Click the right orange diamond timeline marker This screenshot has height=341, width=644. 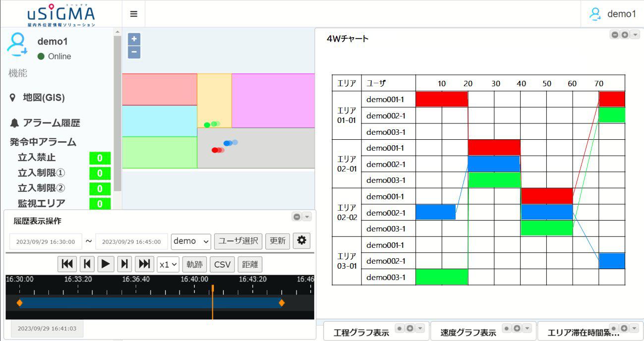click(x=282, y=303)
